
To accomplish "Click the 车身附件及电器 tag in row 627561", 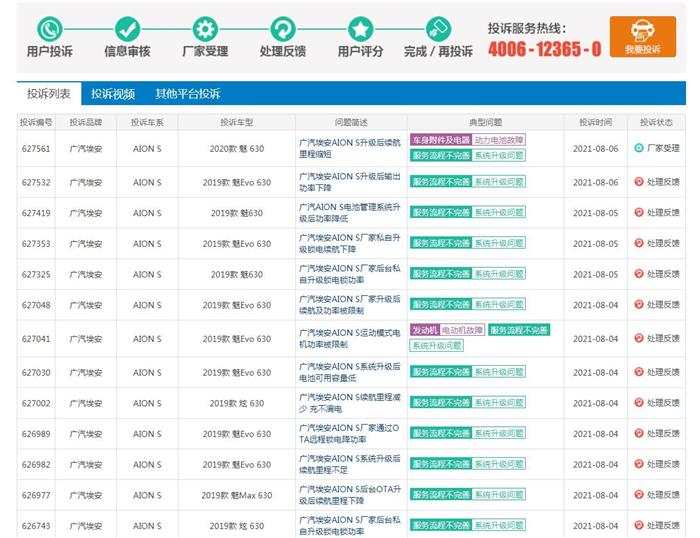I will (x=441, y=140).
